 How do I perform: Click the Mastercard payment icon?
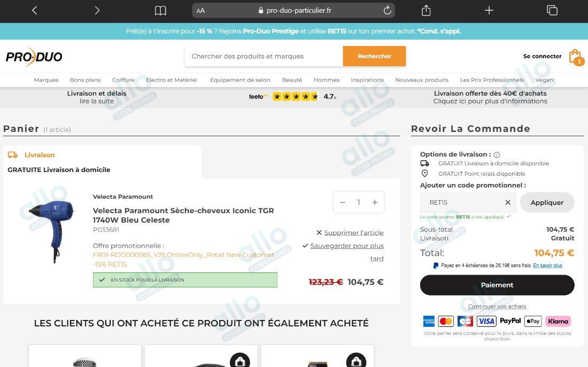(x=446, y=321)
